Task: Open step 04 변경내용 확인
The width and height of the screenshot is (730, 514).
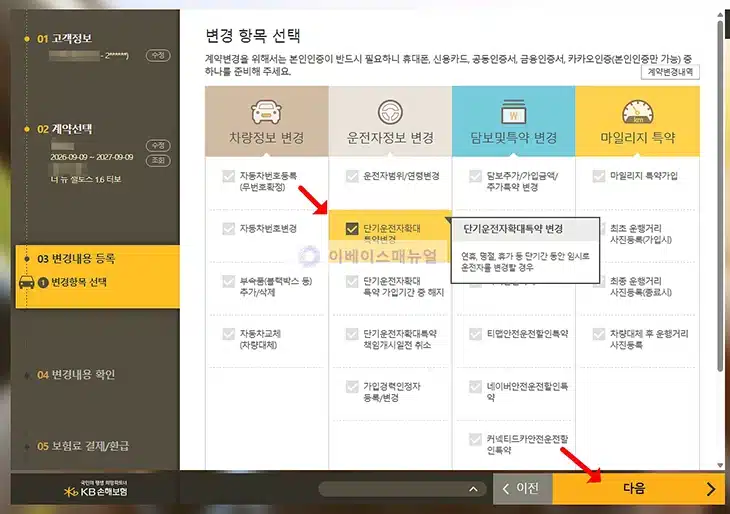Action: point(76,375)
